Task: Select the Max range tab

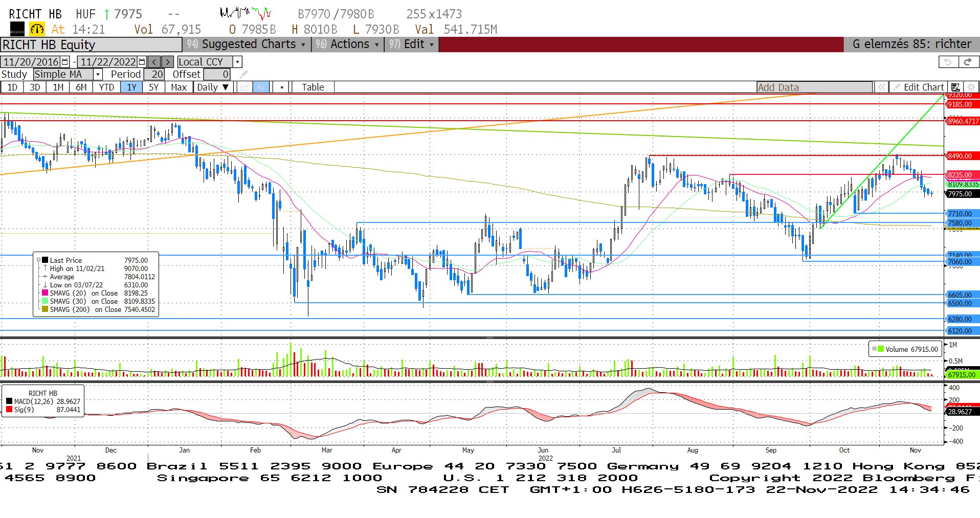Action: [x=179, y=87]
